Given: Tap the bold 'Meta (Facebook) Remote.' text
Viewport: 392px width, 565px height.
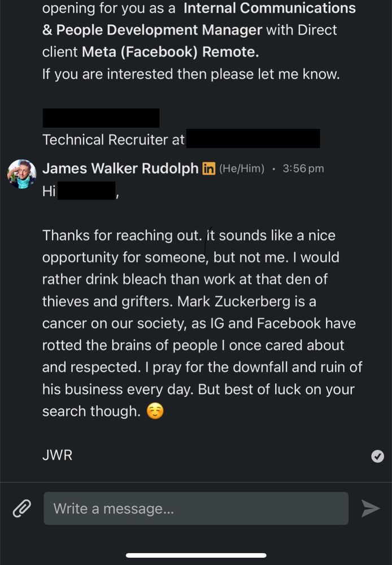Looking at the screenshot, I should [x=170, y=52].
